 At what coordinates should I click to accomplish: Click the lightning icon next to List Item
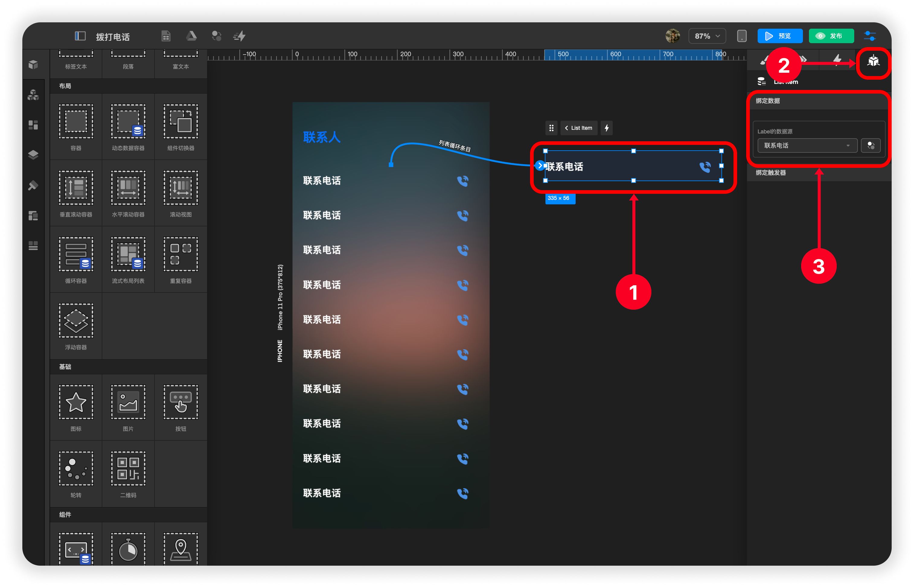606,128
